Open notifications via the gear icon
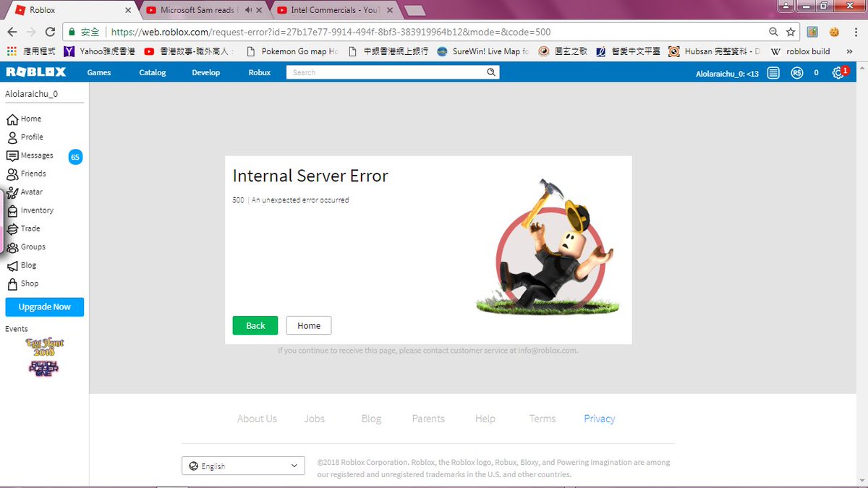Viewport: 868px width, 488px height. tap(837, 72)
